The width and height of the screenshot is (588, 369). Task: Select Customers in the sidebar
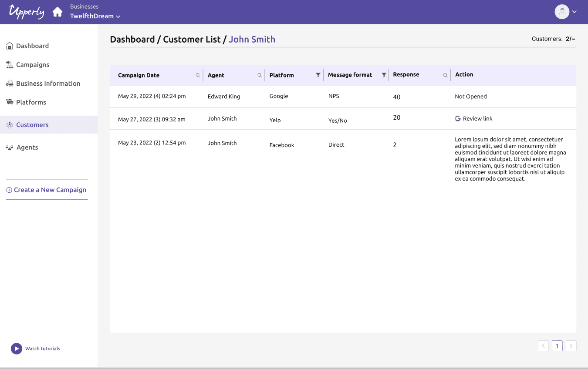49,124
